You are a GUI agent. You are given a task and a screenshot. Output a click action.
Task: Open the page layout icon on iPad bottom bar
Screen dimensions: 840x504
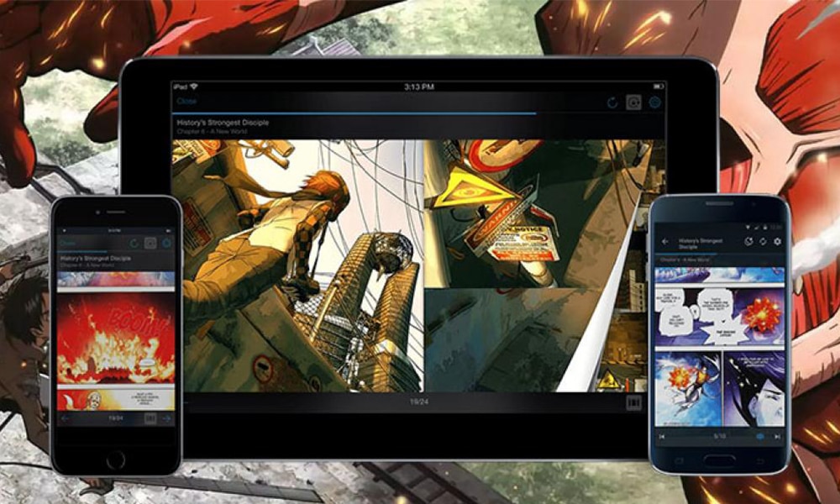[633, 402]
